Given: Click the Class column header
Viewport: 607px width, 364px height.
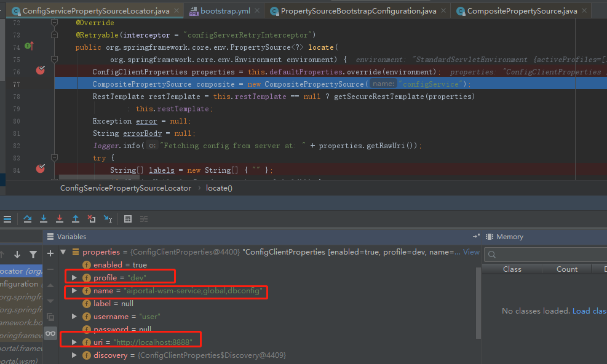Looking at the screenshot, I should 512,269.
